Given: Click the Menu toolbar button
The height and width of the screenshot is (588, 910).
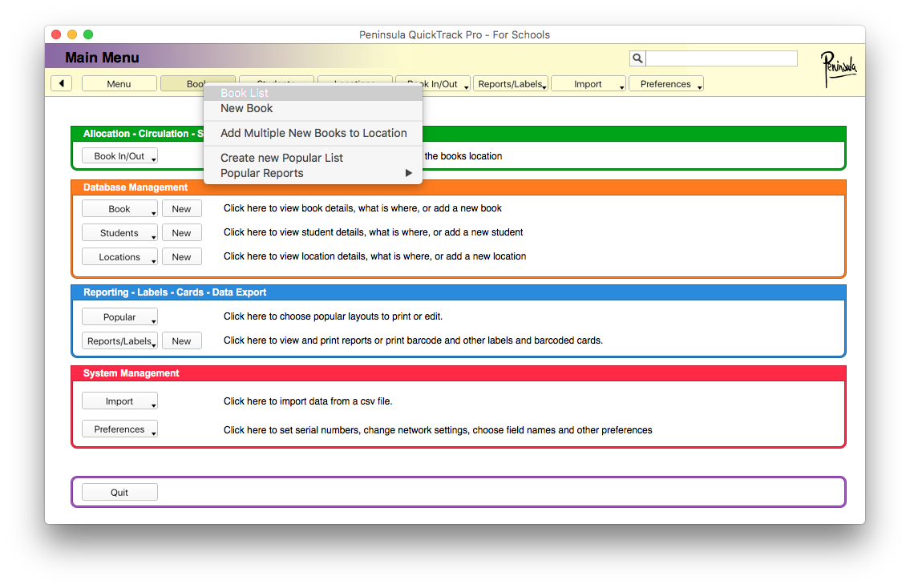Looking at the screenshot, I should tap(119, 83).
